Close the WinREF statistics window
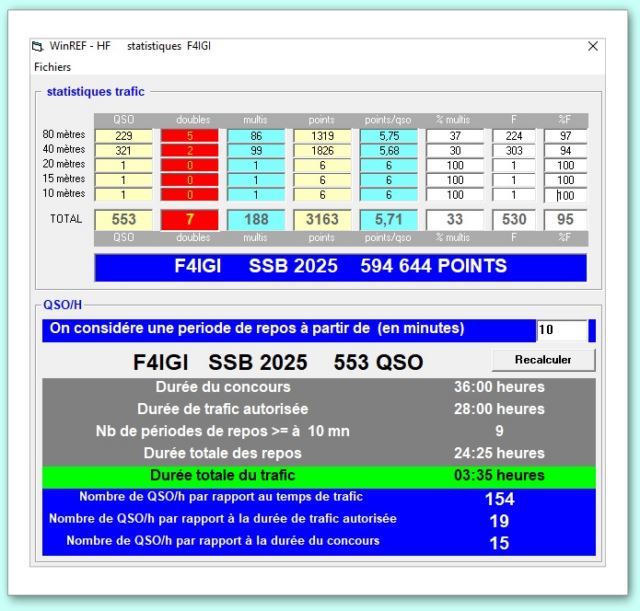Screen dimensions: 640x611 [x=592, y=46]
